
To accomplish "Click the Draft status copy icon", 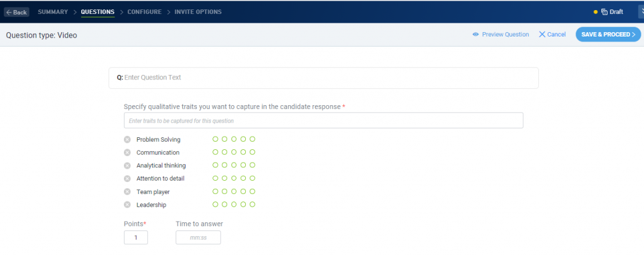I will 604,12.
